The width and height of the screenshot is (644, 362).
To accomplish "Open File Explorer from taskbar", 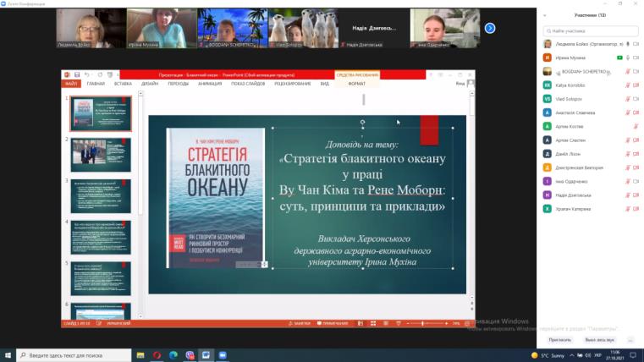I will coord(140,355).
